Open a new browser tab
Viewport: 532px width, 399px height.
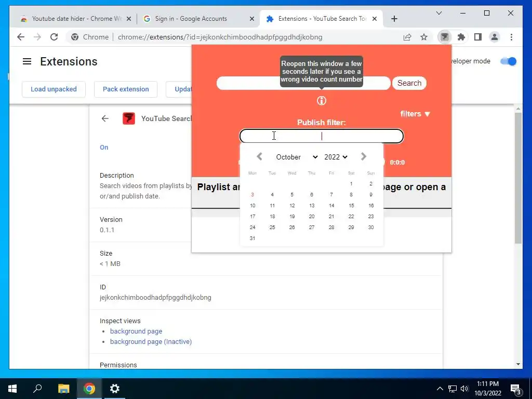coord(394,19)
